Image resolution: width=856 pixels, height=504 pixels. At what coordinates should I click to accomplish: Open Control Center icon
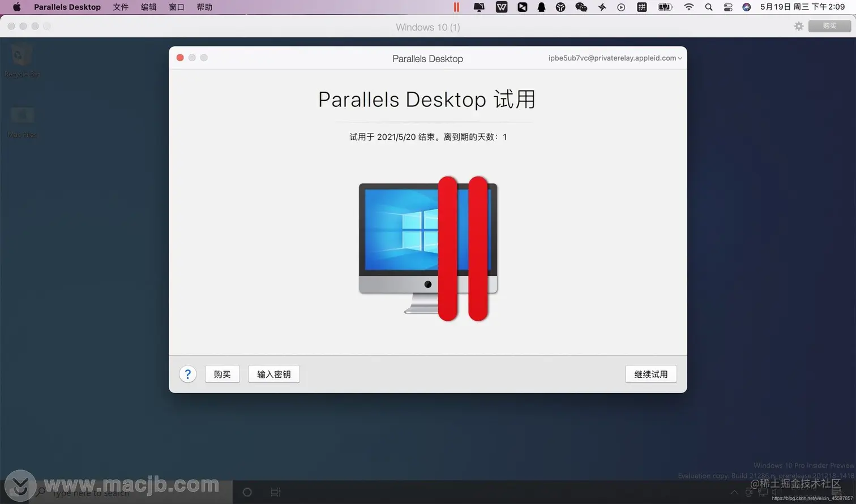click(x=728, y=7)
